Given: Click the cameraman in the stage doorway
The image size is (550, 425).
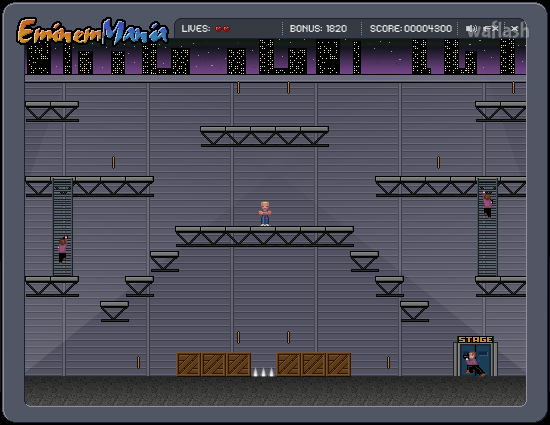Looking at the screenshot, I should coord(474,364).
